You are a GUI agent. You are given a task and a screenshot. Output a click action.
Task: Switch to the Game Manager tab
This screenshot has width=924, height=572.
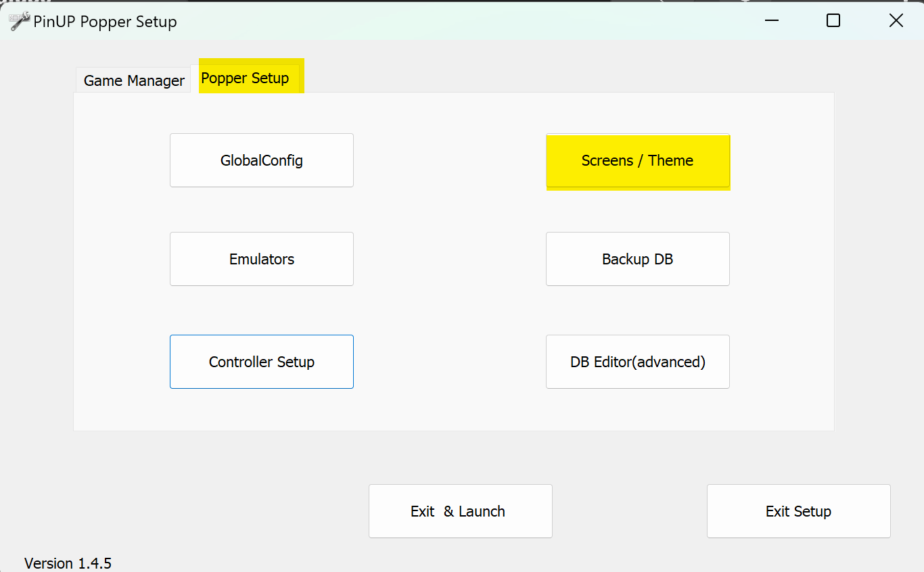pyautogui.click(x=134, y=80)
